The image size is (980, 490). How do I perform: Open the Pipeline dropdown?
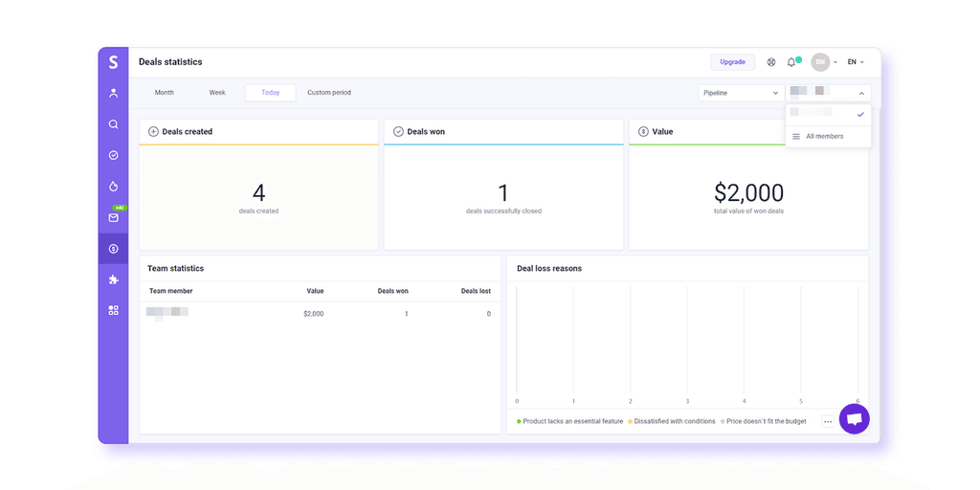pyautogui.click(x=742, y=93)
